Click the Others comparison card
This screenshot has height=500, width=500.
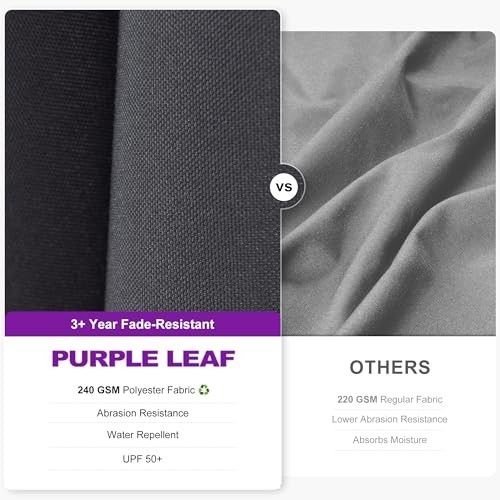coord(389,253)
